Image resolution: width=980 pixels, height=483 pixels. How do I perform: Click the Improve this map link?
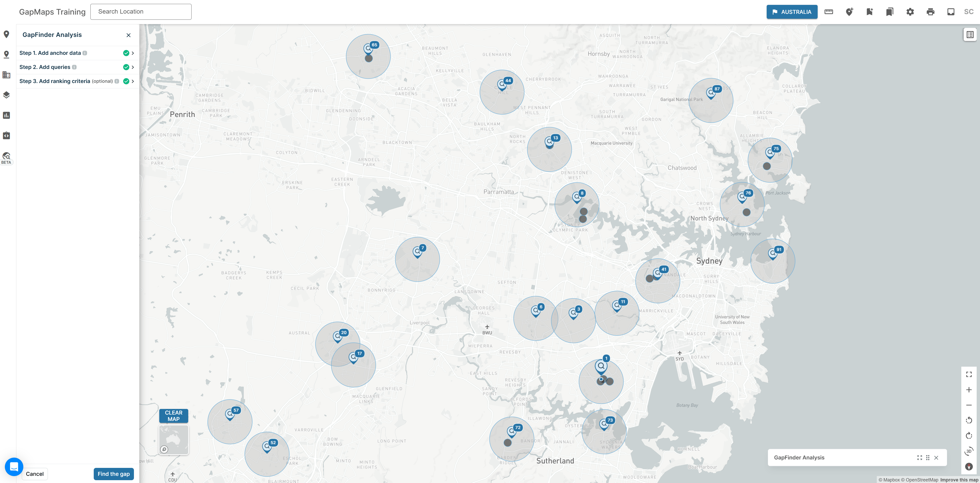(x=959, y=480)
